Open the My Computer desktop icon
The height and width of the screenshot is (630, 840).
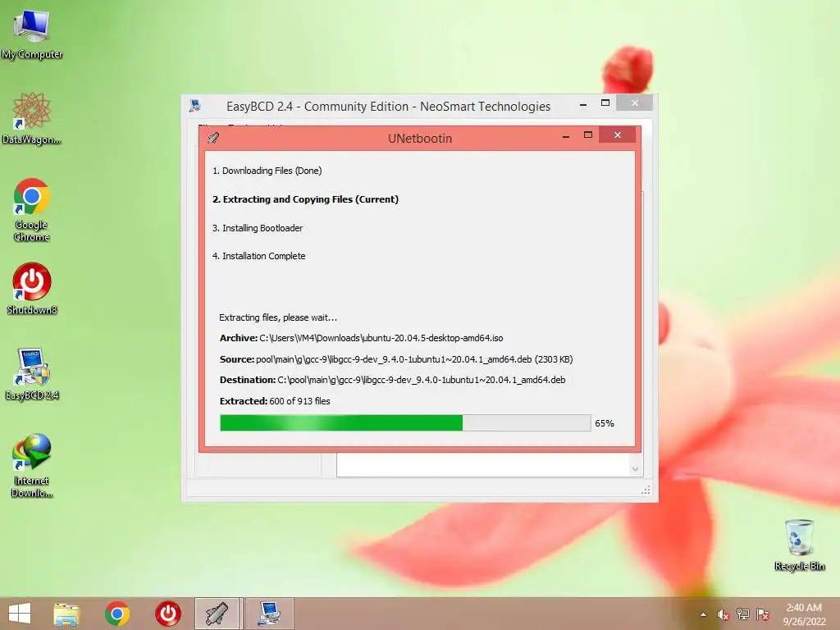click(x=32, y=33)
